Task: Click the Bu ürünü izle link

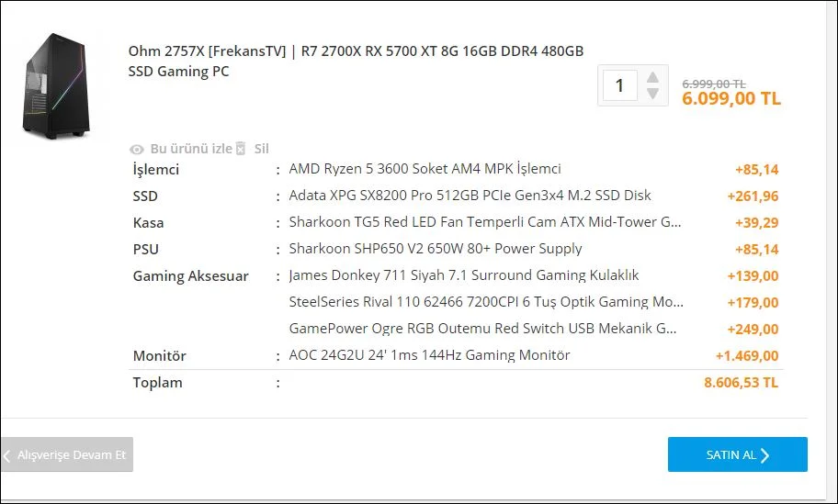Action: [191, 149]
